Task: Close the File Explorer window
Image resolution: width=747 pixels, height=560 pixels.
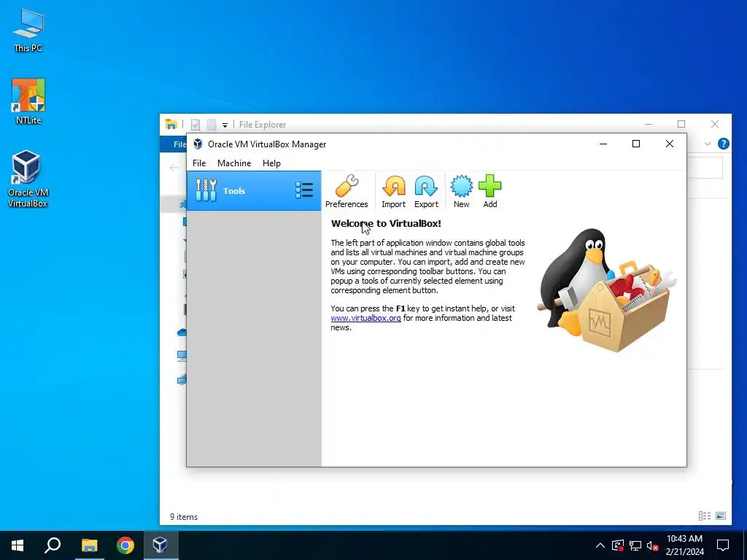Action: (x=715, y=124)
